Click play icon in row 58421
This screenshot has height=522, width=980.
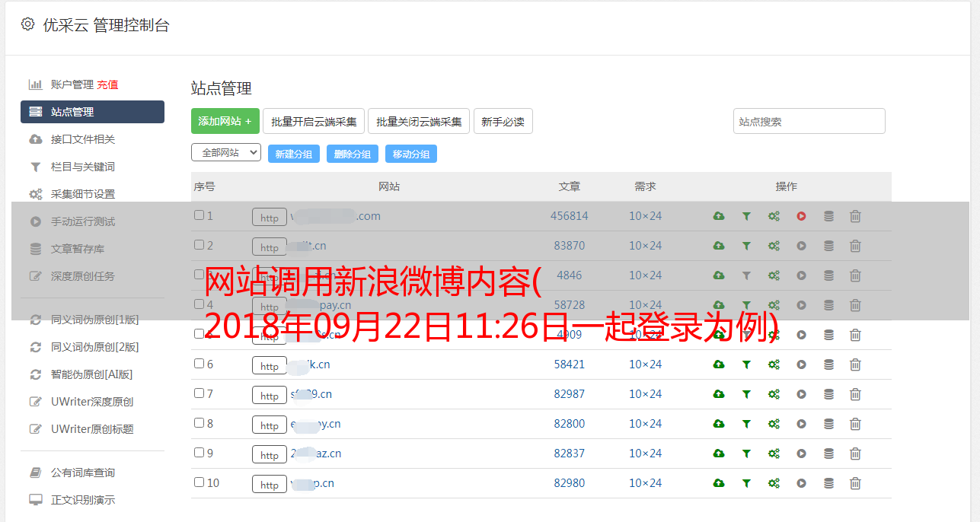click(801, 364)
